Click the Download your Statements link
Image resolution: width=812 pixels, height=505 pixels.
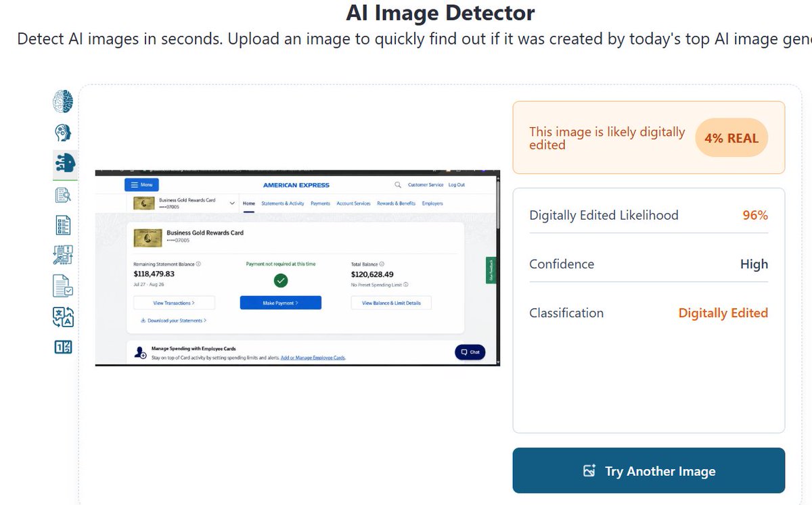tap(174, 320)
